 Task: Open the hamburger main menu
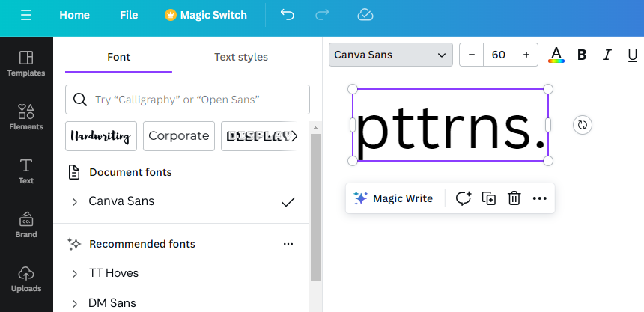click(26, 15)
